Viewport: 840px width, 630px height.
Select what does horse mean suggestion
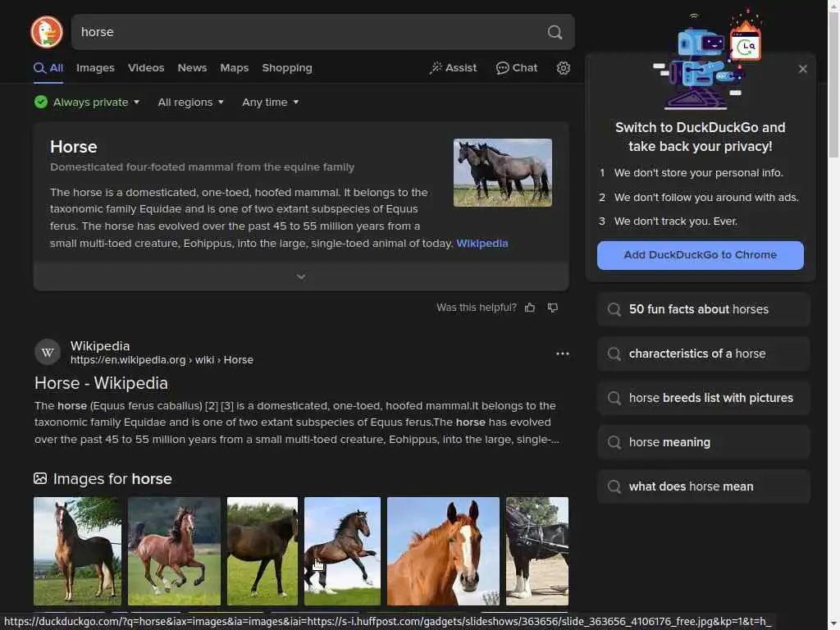point(703,486)
